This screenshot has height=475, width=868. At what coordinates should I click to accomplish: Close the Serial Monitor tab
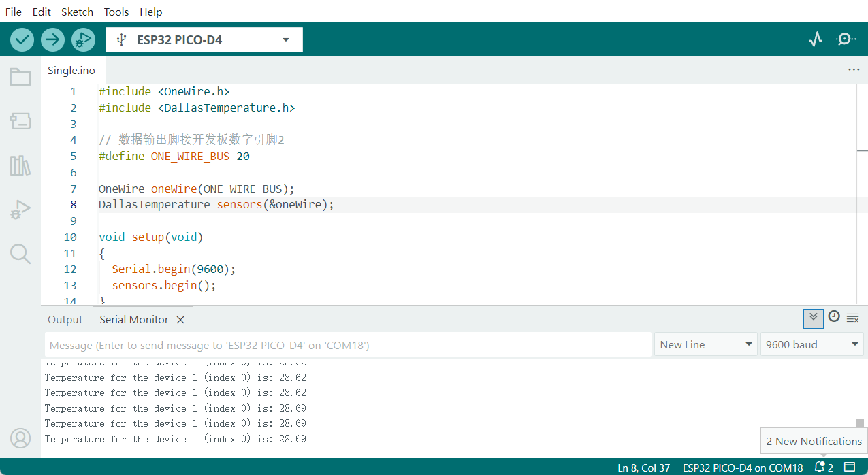coord(180,320)
